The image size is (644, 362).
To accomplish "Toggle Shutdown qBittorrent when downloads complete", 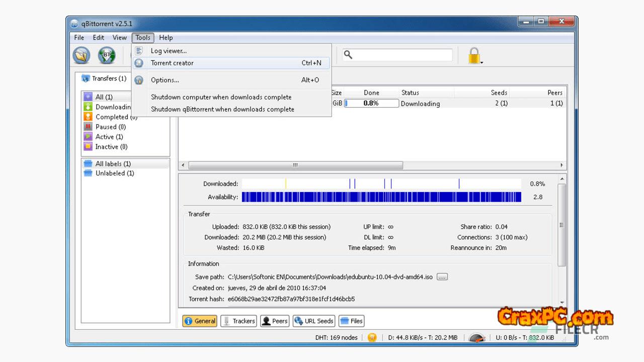I will pos(222,109).
